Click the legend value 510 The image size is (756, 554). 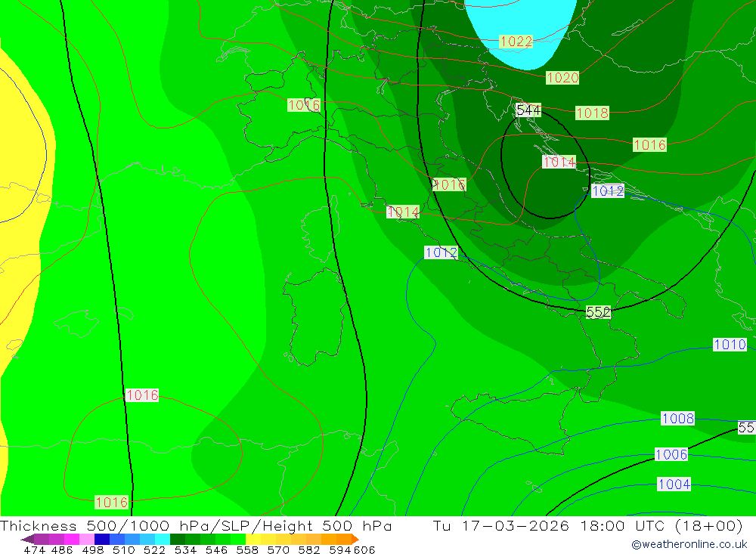[124, 550]
